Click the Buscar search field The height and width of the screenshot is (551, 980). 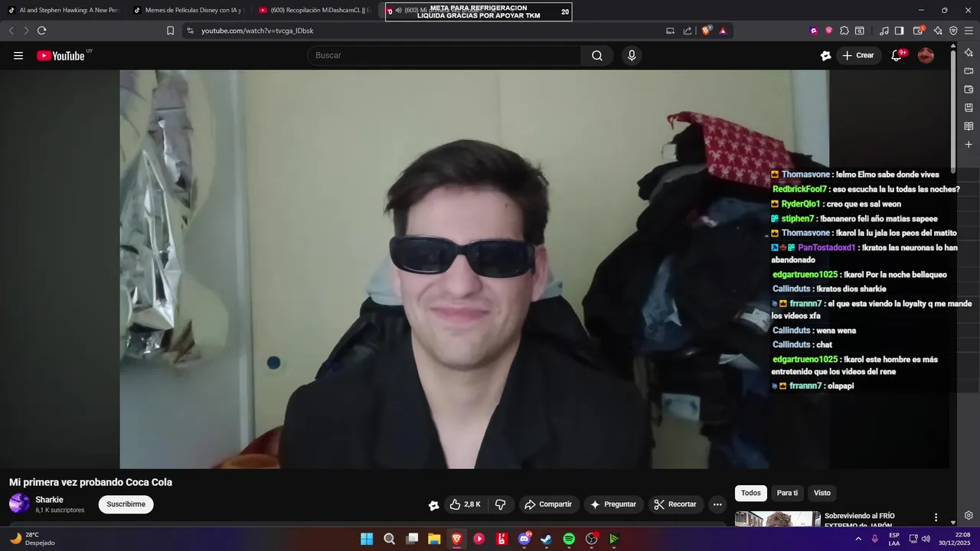click(x=445, y=55)
